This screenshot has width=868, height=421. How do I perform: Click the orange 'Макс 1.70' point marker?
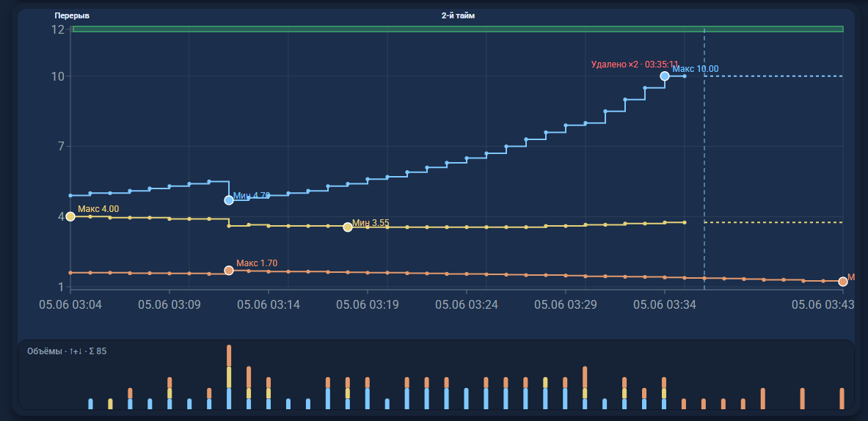[x=229, y=271]
